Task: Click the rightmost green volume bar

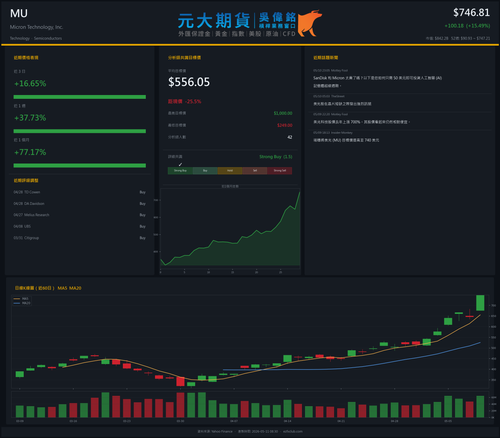Action: tap(480, 407)
